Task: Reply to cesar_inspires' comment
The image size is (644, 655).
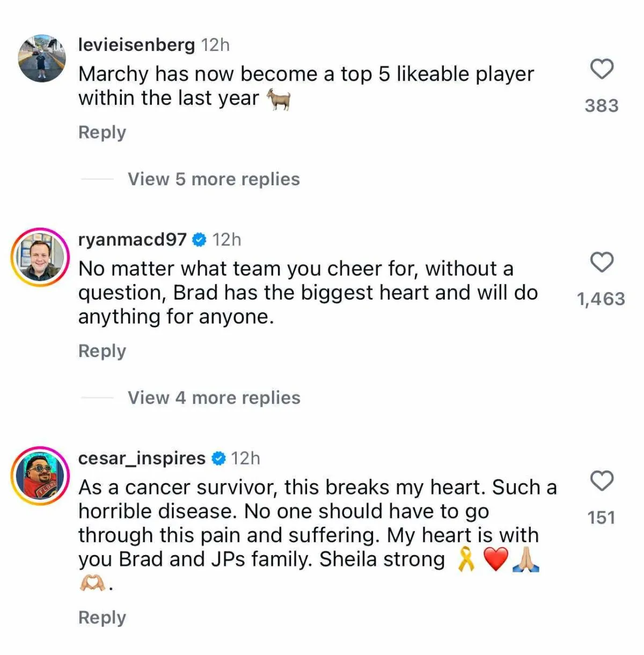Action: click(102, 617)
